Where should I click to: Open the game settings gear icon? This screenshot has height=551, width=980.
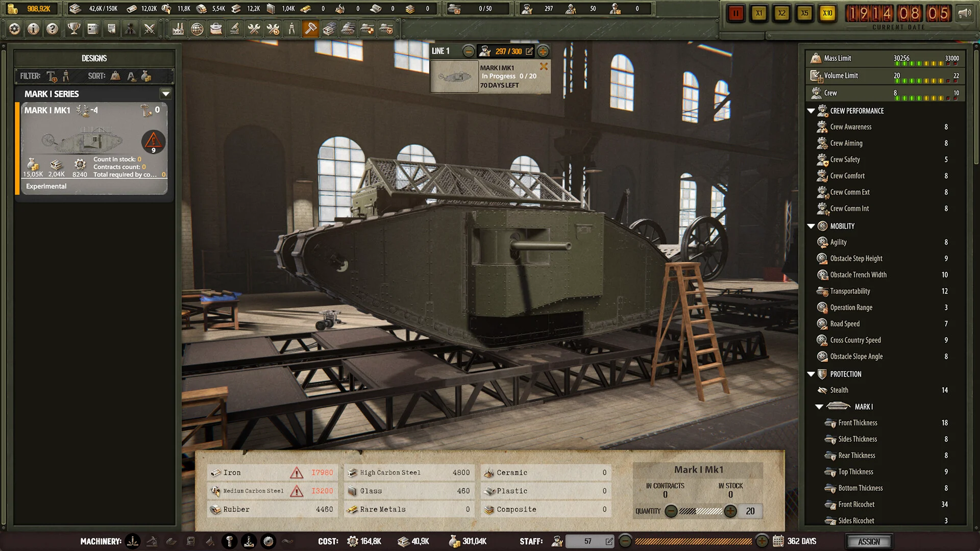point(14,29)
